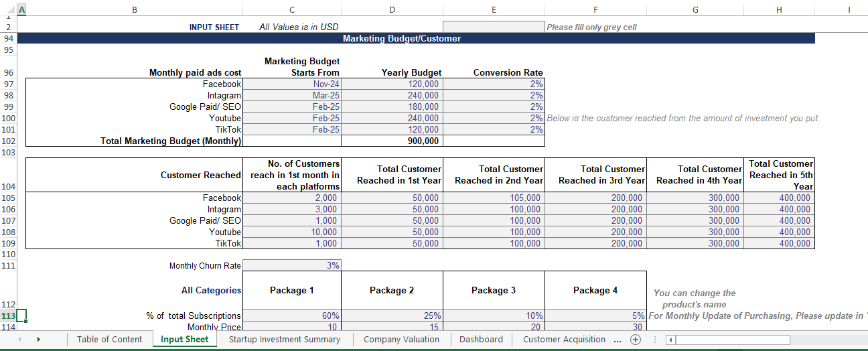Select Facebook yearly budget 120,000 cell
868x351 pixels.
pyautogui.click(x=392, y=84)
